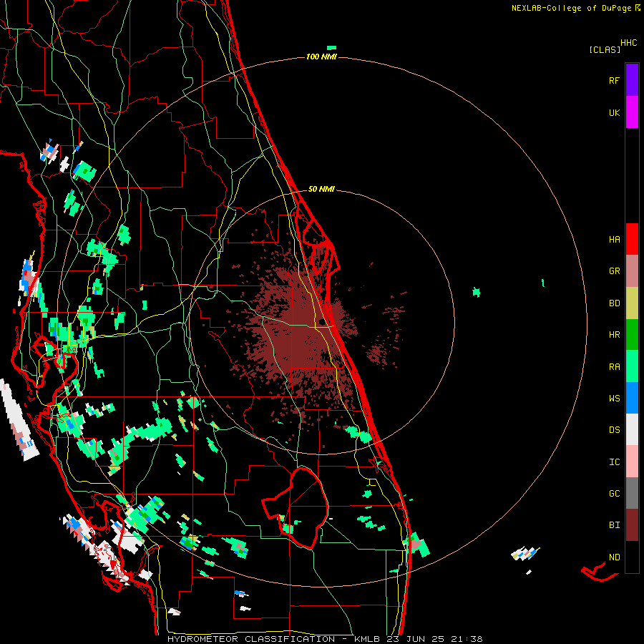Click the magenta UK legend color swatch
Image resolution: width=644 pixels, height=644 pixels.
point(632,112)
